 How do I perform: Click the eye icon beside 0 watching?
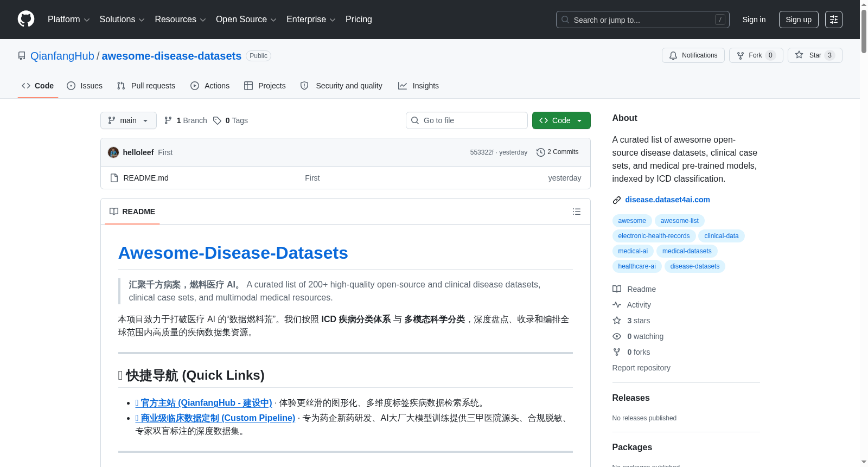[617, 336]
